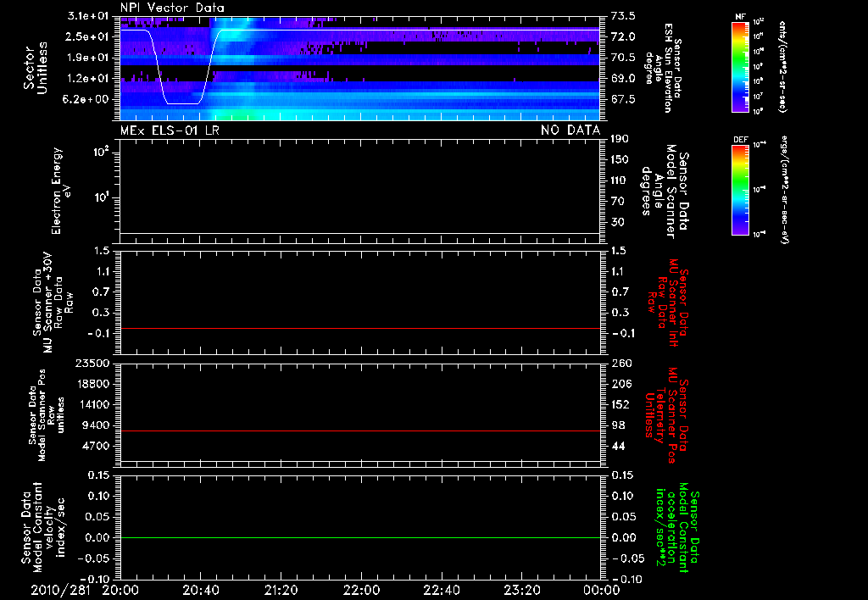Click the NF color scale bar
This screenshot has height=600, width=868.
(737, 67)
